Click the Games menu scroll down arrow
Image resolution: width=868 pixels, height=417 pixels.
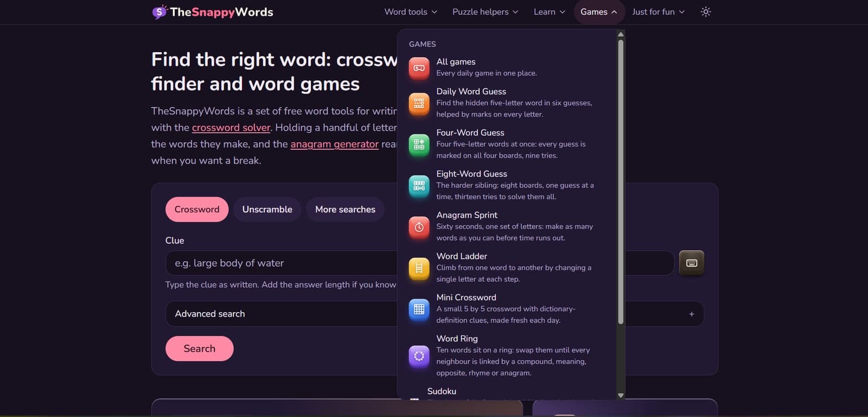click(x=621, y=395)
